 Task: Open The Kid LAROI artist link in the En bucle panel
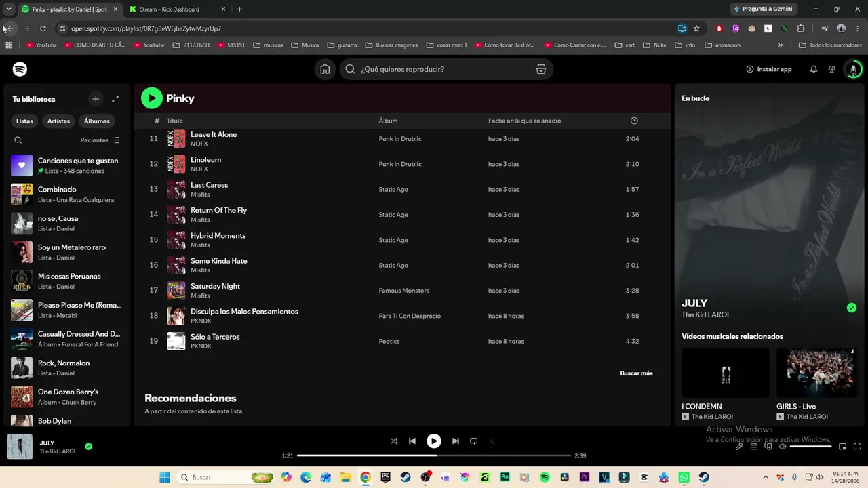tap(705, 315)
